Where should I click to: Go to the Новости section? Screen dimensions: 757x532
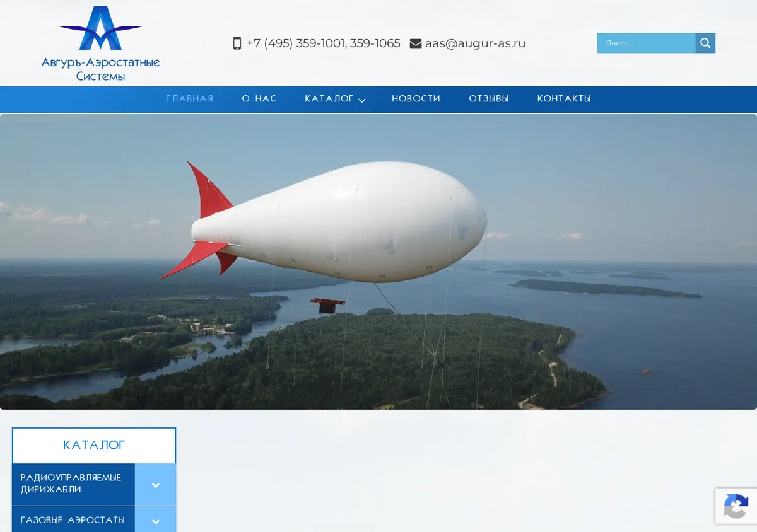click(416, 99)
